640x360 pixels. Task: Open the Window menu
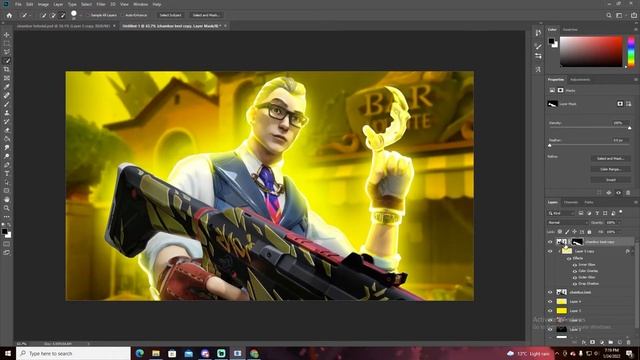pos(140,4)
